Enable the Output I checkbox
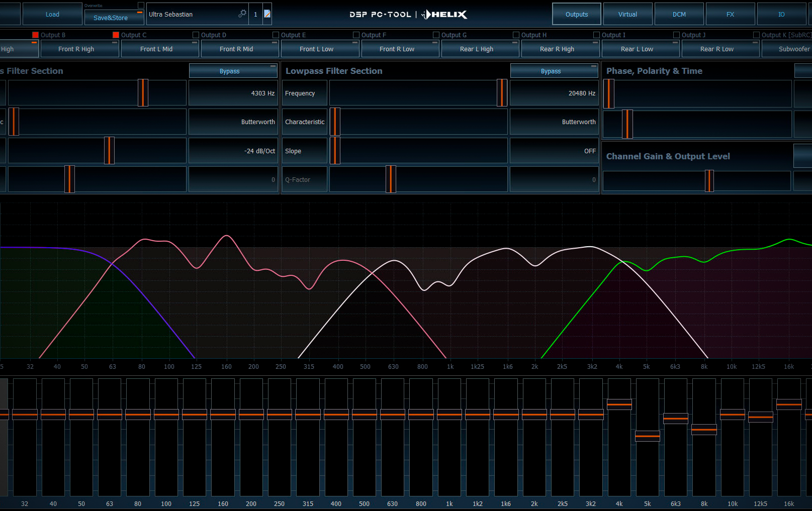The image size is (812, 511). [x=596, y=35]
